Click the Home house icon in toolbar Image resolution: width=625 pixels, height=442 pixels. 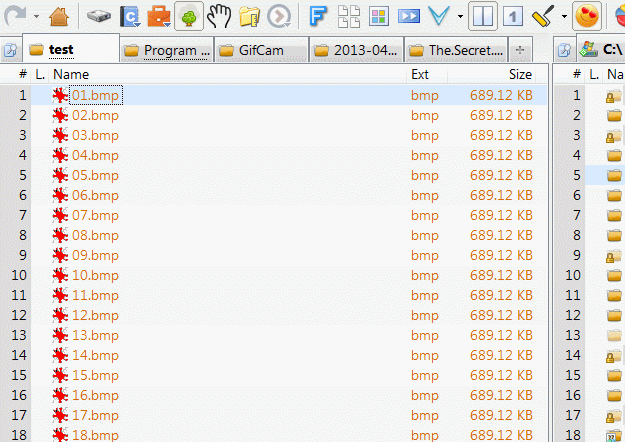(x=59, y=16)
